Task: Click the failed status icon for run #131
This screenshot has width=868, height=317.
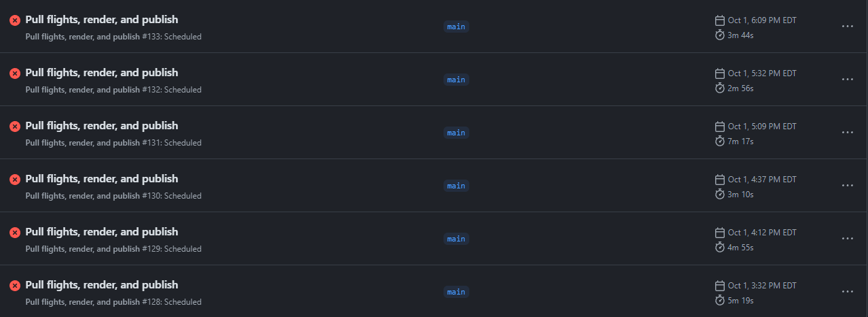Action: click(15, 127)
